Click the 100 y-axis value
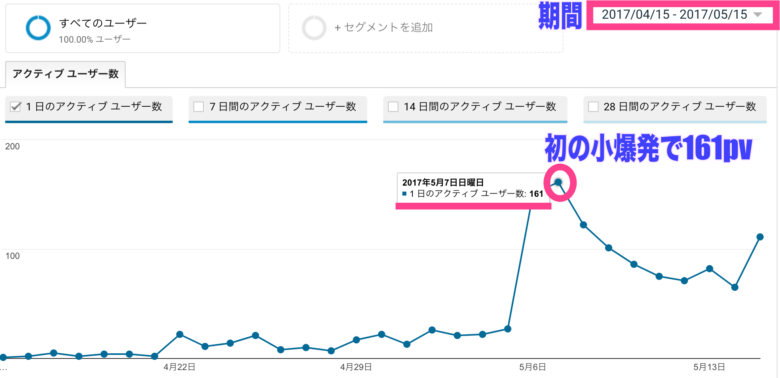Viewport: 780px width, 378px height. (x=11, y=256)
